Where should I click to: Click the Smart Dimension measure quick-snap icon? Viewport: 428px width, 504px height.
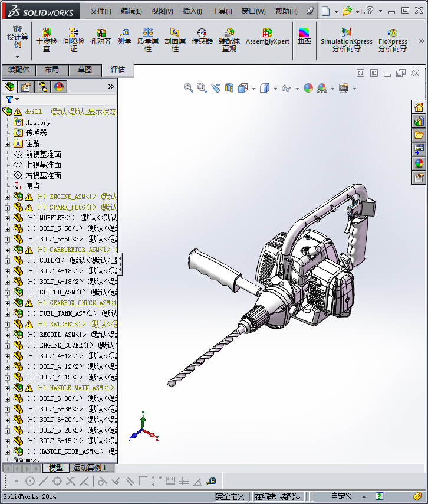(x=211, y=481)
